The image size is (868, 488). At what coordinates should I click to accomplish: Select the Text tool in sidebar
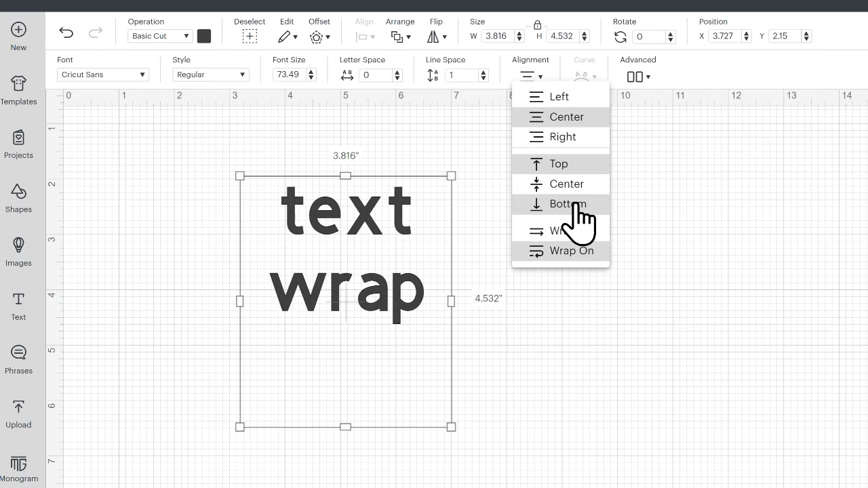(x=18, y=306)
